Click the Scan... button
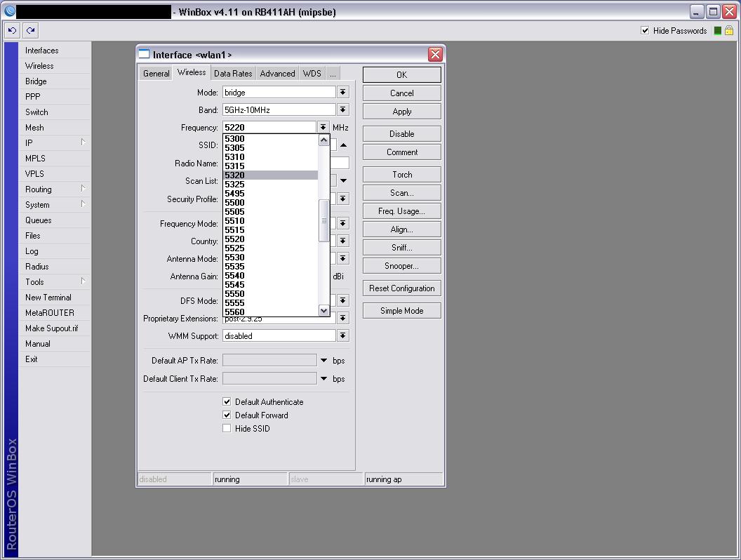741x560 pixels. point(401,193)
